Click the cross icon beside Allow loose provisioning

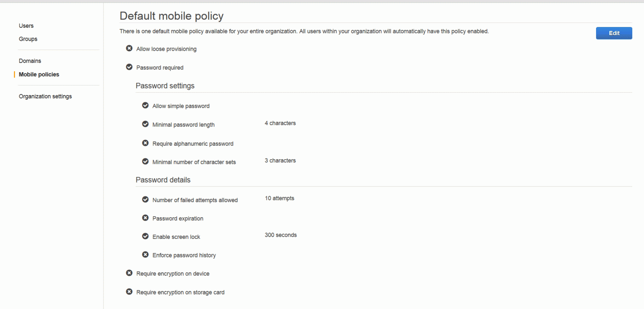pyautogui.click(x=129, y=48)
